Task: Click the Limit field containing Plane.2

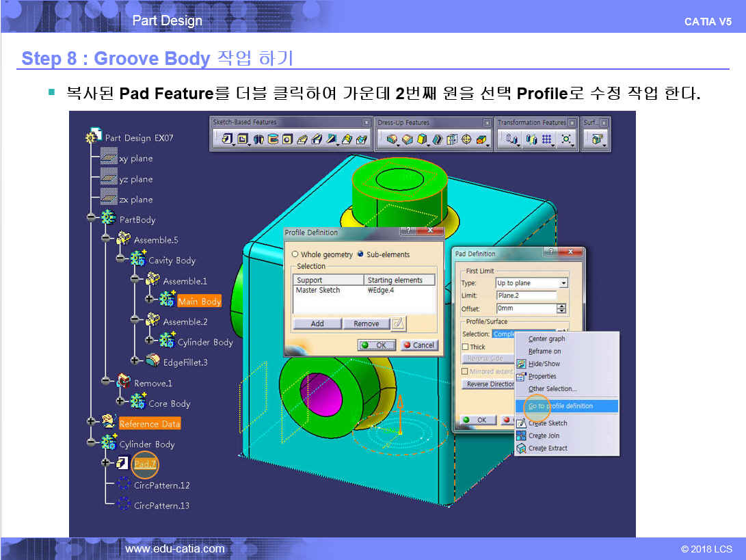Action: (527, 295)
